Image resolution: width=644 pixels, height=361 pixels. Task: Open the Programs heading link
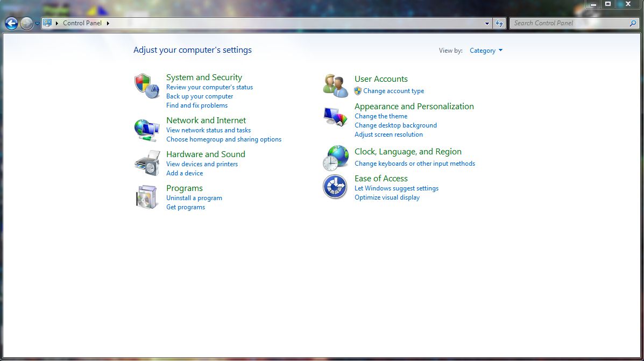click(x=185, y=188)
